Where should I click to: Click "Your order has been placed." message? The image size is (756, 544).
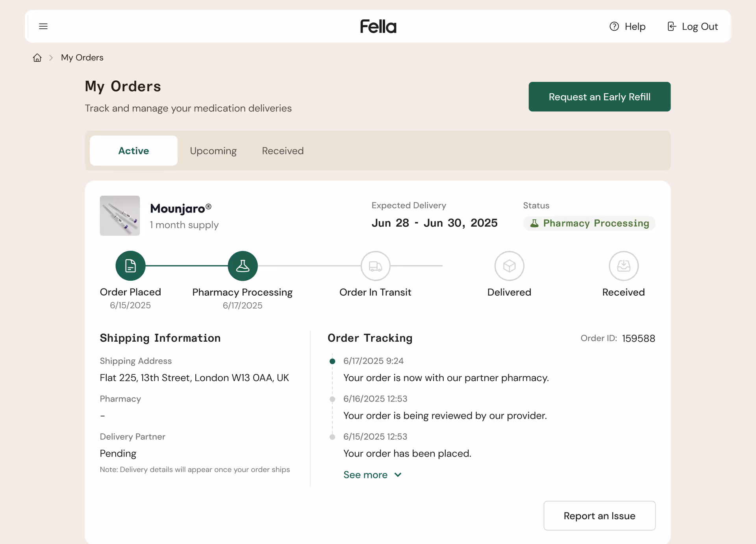pyautogui.click(x=407, y=453)
